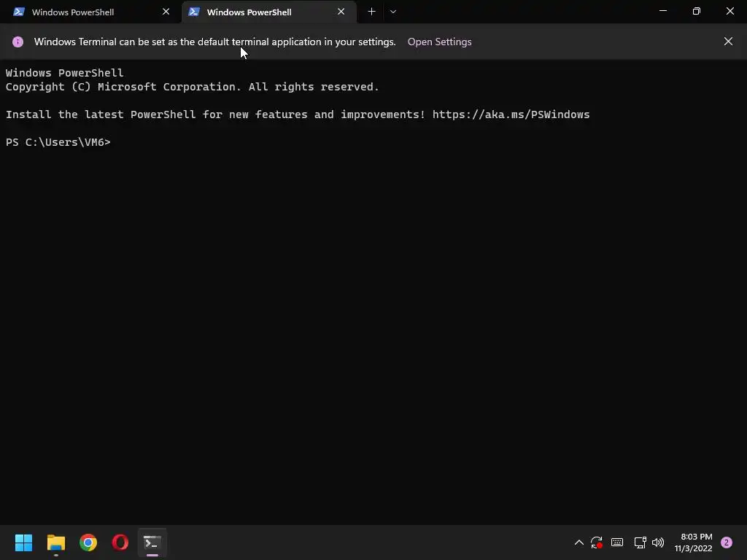Click the PowerShell icon on first tab

point(18,12)
